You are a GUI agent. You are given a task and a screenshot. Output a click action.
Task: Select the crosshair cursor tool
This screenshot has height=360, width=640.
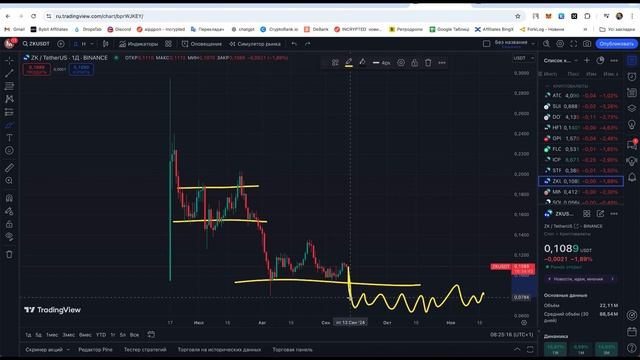(x=9, y=60)
